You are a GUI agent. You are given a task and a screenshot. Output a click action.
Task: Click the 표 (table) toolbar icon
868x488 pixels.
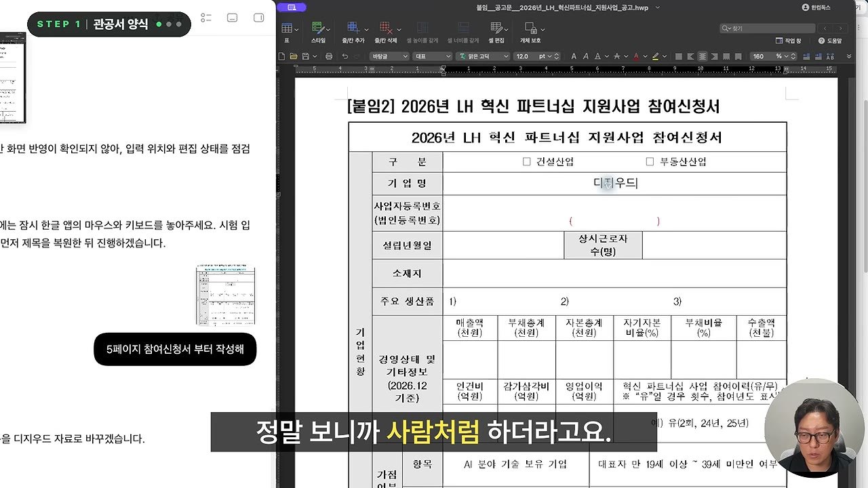tap(287, 28)
